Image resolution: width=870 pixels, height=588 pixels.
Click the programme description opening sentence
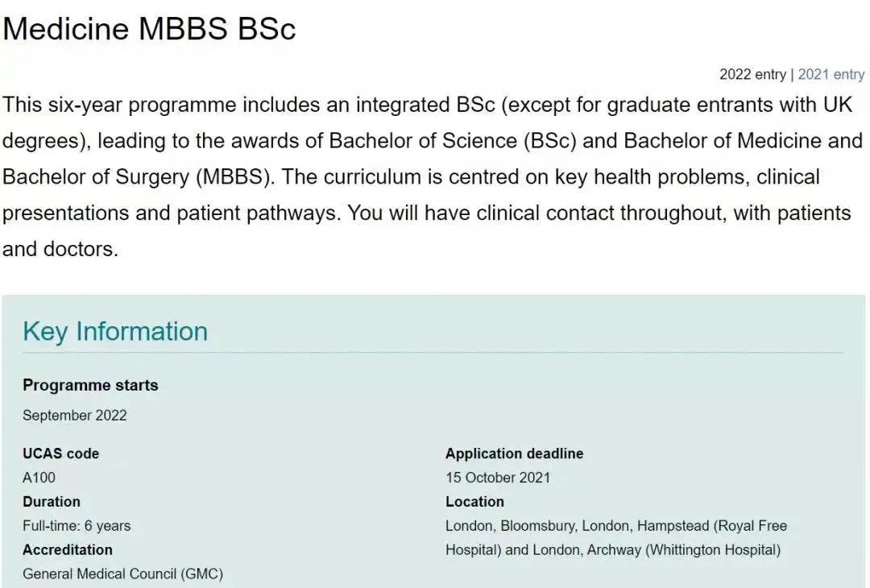tap(427, 105)
